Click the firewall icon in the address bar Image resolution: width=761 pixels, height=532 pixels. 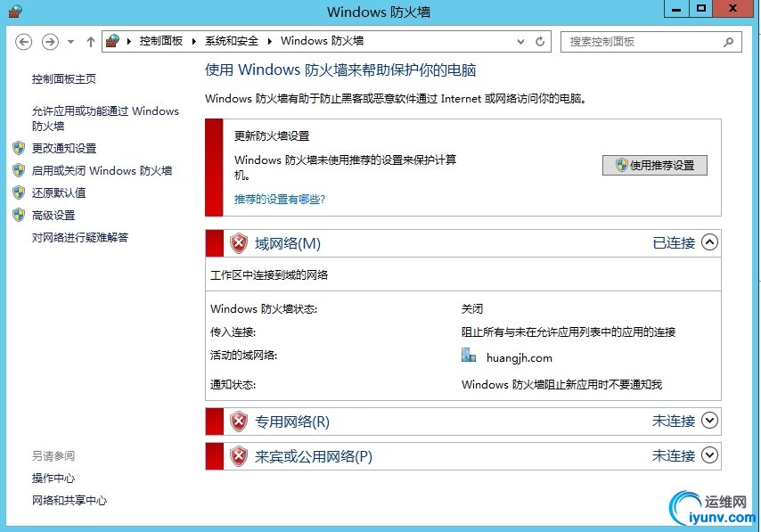click(x=112, y=41)
